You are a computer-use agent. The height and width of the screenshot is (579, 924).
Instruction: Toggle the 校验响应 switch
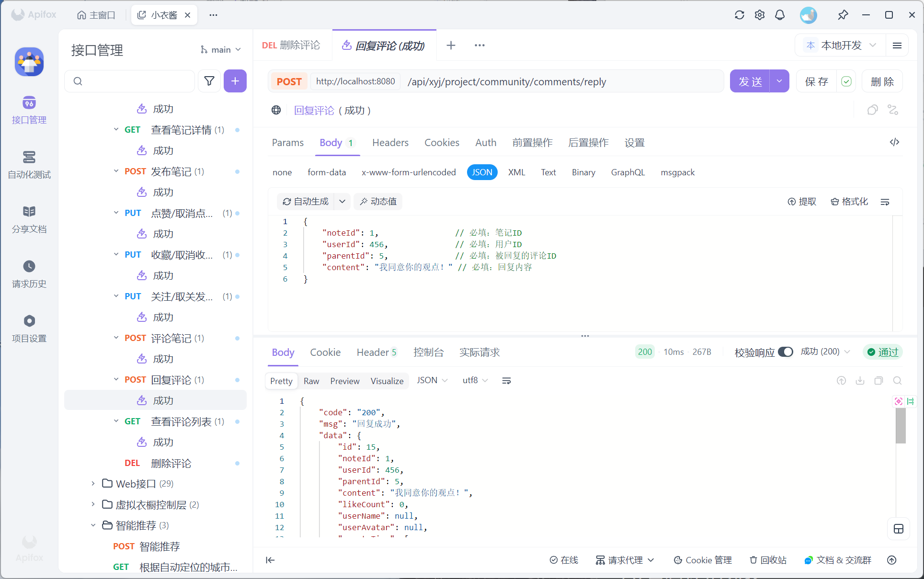point(786,352)
